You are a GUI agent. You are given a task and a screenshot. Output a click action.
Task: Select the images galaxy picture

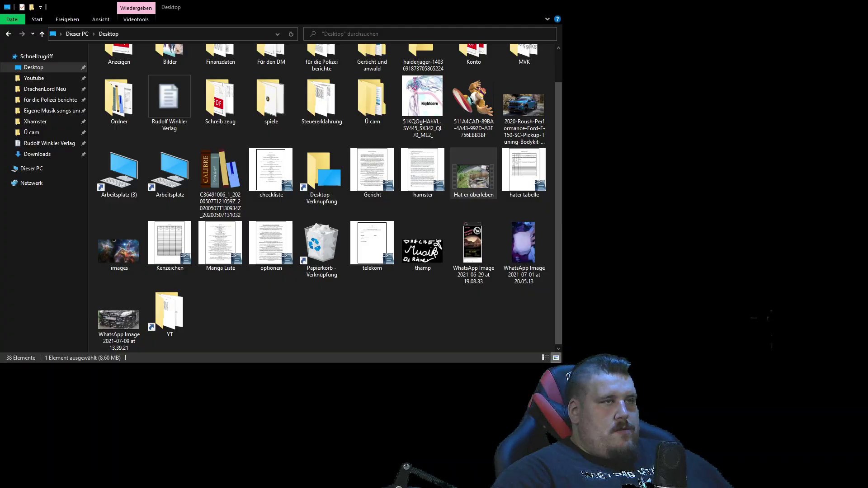pos(118,251)
